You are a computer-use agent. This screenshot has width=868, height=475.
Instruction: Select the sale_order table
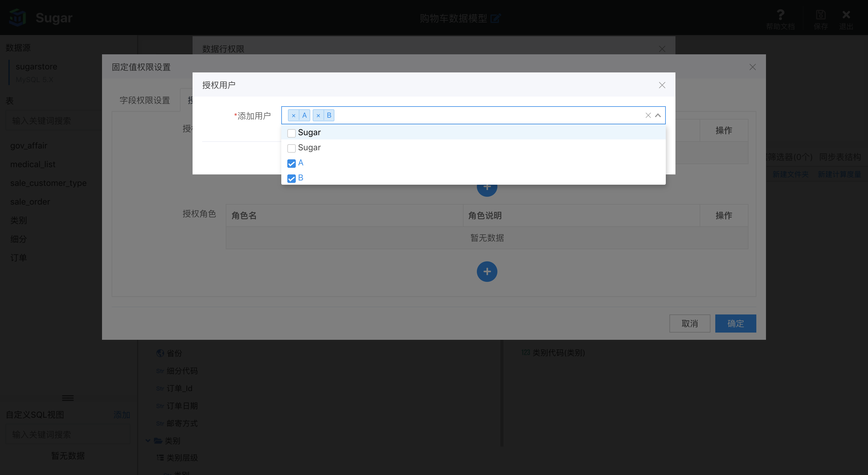click(x=30, y=202)
